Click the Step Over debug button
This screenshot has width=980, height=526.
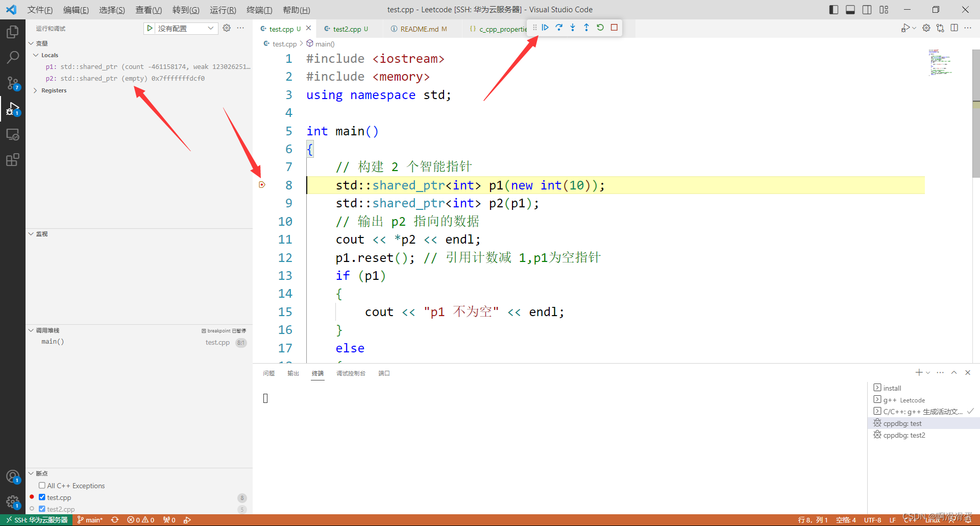click(x=559, y=28)
